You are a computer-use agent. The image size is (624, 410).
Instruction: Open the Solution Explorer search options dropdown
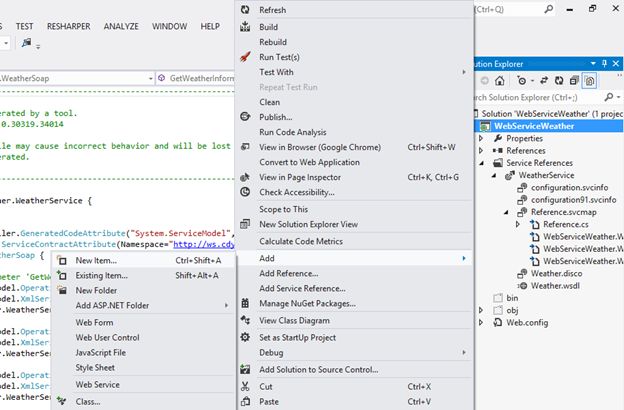(618, 97)
